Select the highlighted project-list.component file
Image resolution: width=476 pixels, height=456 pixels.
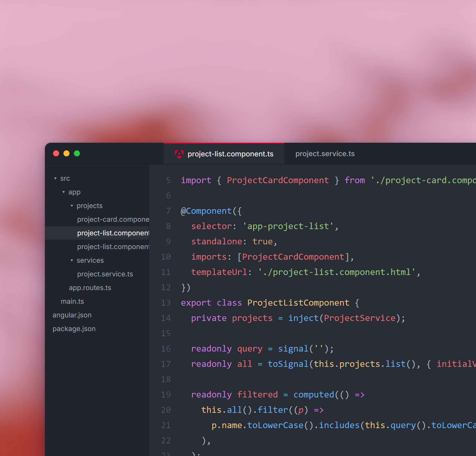(x=97, y=233)
